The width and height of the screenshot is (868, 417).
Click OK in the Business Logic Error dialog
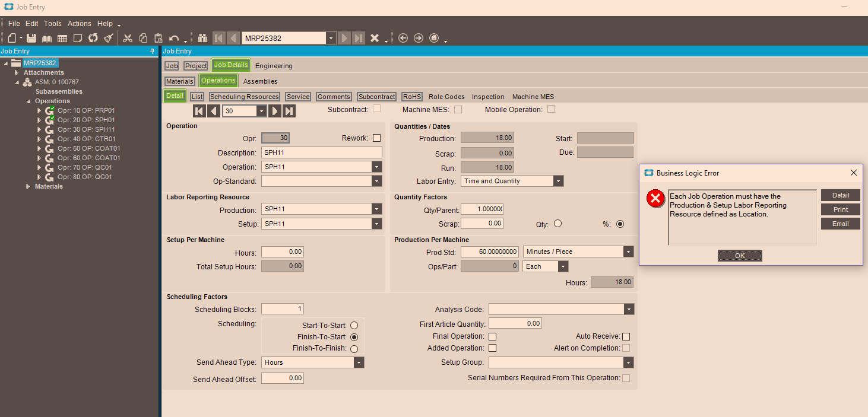click(739, 256)
